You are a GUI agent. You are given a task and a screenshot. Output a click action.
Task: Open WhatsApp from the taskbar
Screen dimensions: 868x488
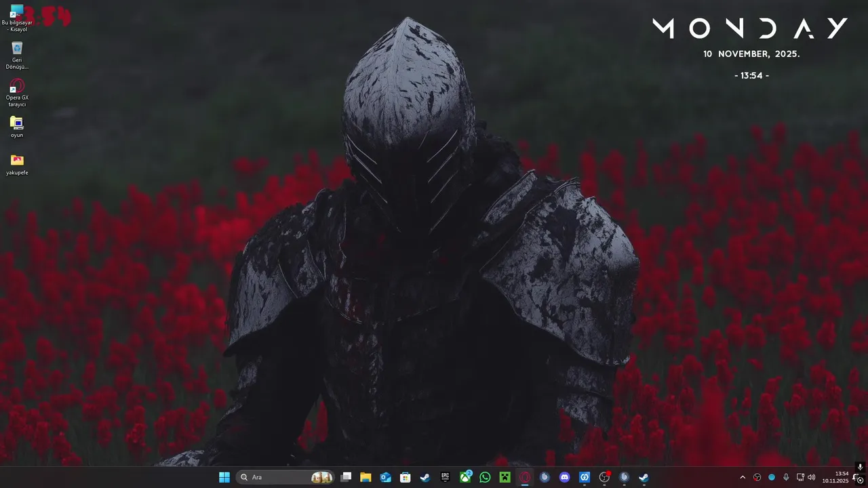pos(485,477)
